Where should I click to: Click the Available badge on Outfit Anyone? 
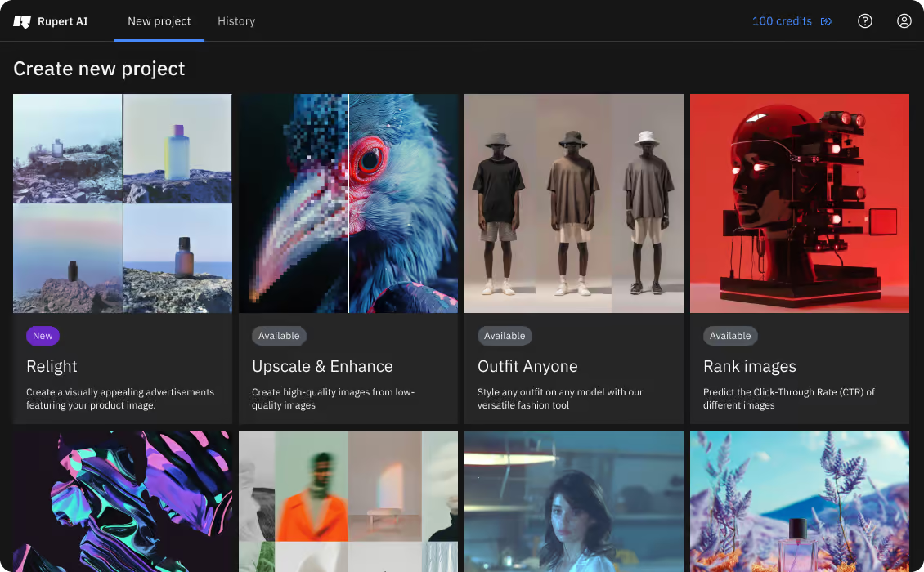pyautogui.click(x=505, y=336)
